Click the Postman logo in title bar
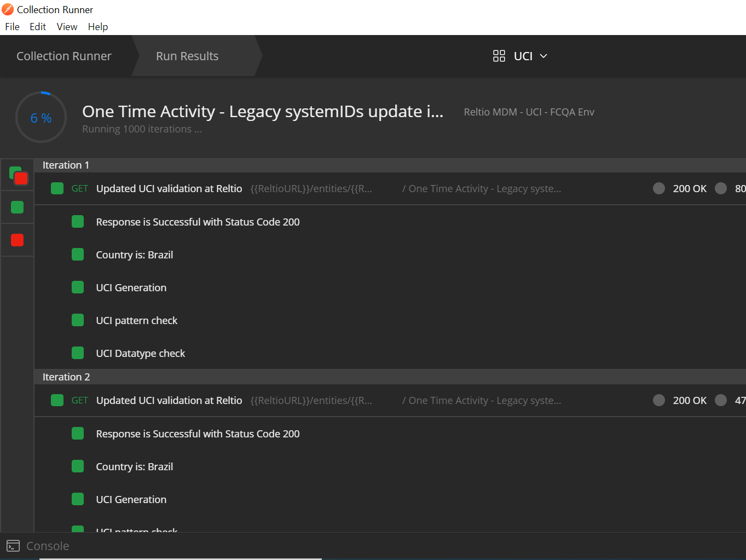Viewport: 746px width, 560px height. pyautogui.click(x=8, y=9)
